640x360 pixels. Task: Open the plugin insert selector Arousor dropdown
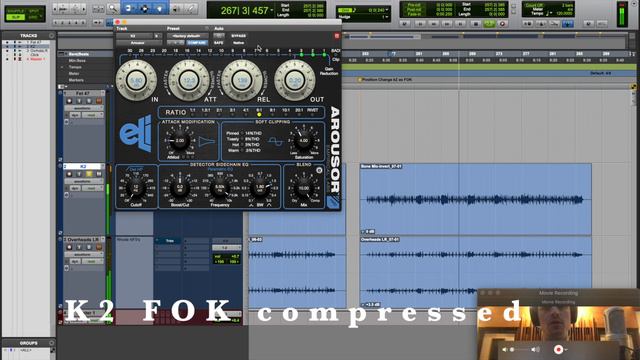pyautogui.click(x=138, y=42)
